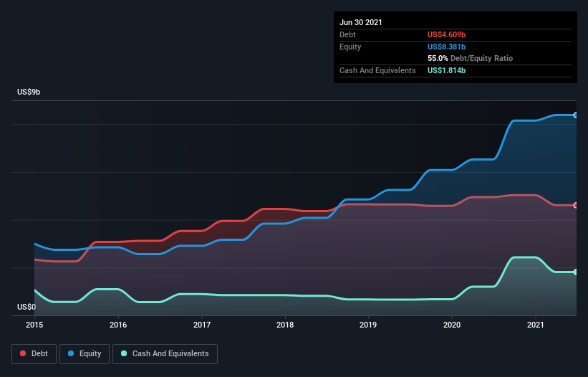
Task: Click the 2021 x-axis label
Action: (x=536, y=325)
